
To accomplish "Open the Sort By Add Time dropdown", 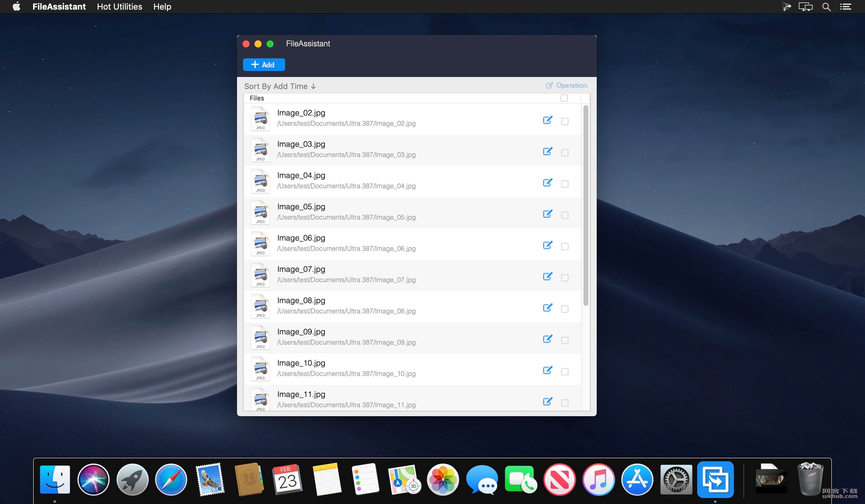I will 280,87.
